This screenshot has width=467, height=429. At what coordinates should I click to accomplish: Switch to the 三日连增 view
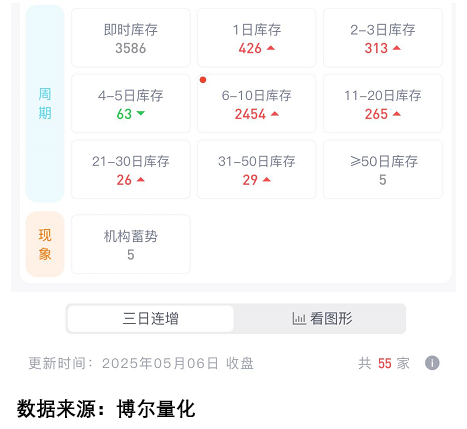coord(151,319)
